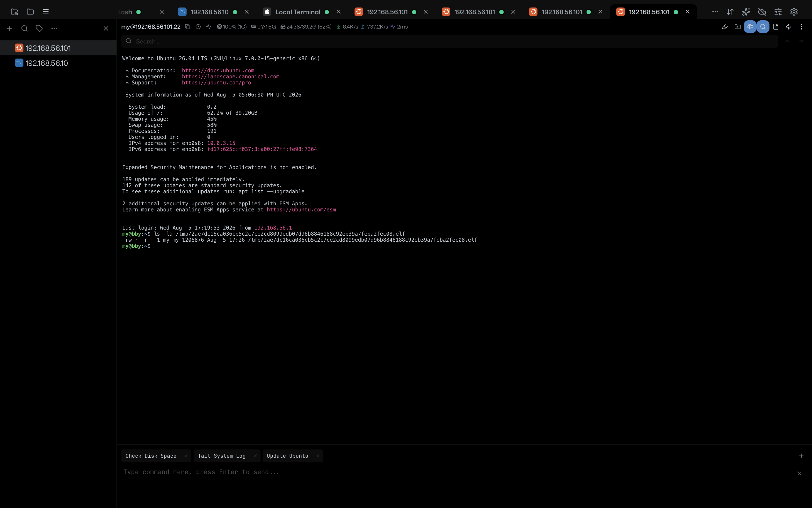Click the my@bby:~$ terminal prompt

tap(136, 246)
